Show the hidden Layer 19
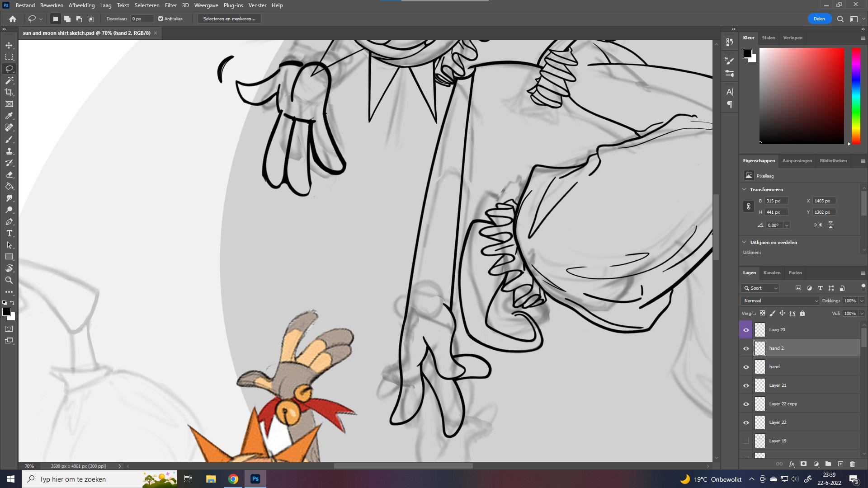 [746, 441]
